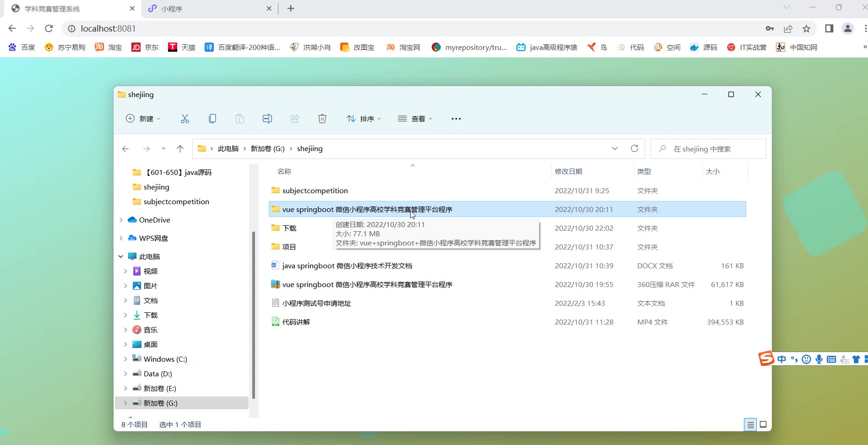
Task: Click 新加卷 (G:) in the address breadcrumb
Action: 268,149
